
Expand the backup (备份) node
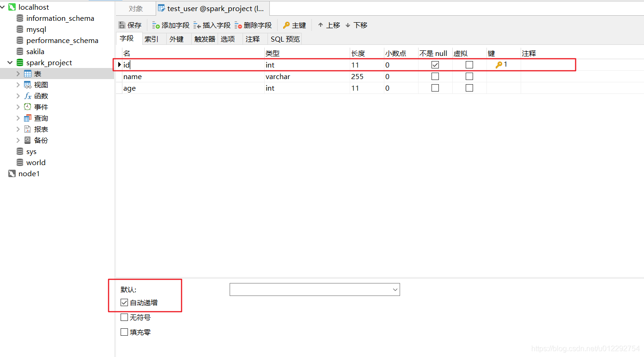18,140
